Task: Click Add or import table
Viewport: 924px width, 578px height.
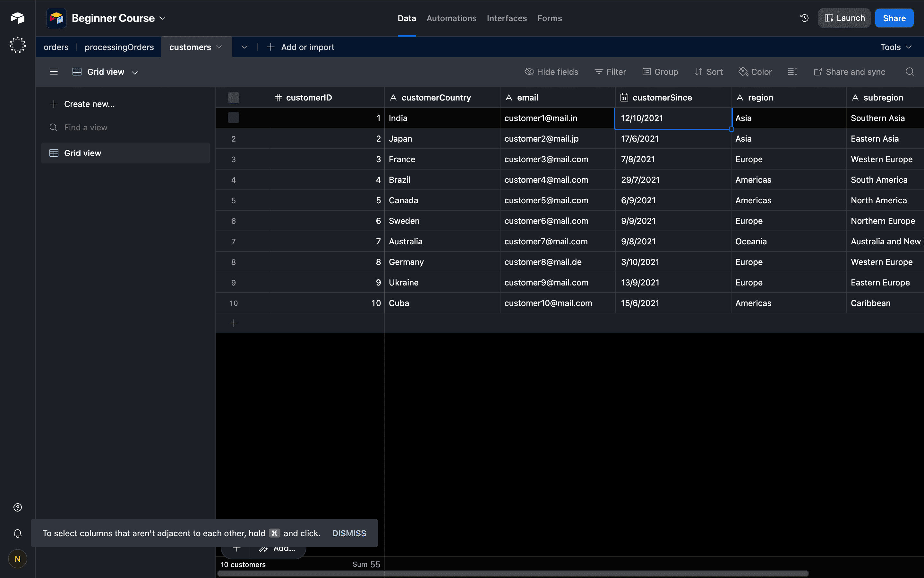Action: 301,47
